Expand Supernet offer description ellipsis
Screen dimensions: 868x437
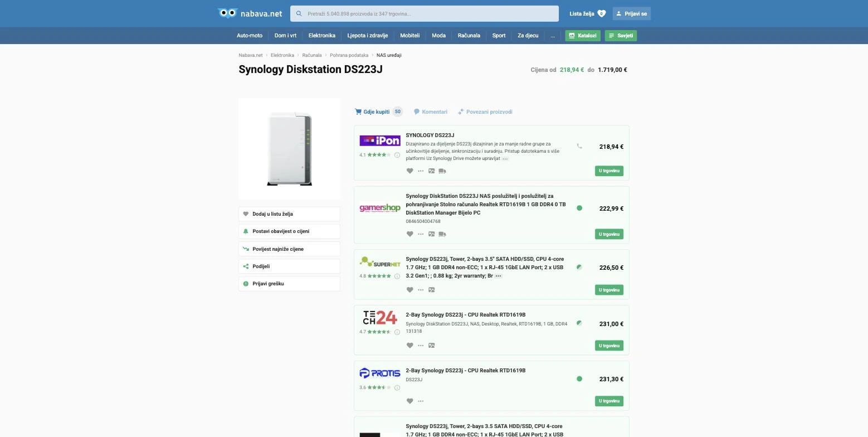click(499, 276)
